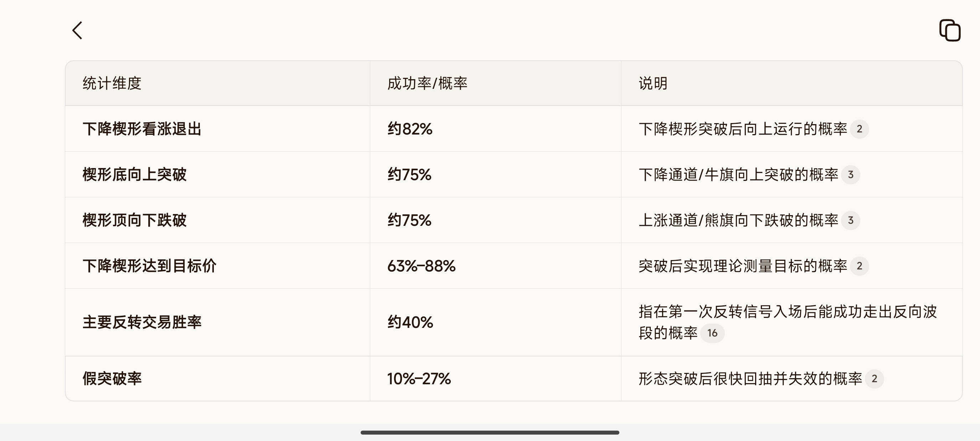Select the 主要反转交易胜率 row title
The width and height of the screenshot is (980, 441).
coord(142,322)
